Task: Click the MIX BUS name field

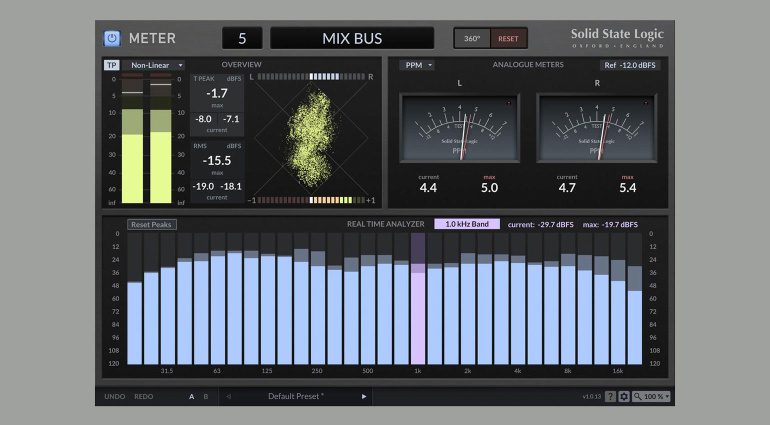Action: (x=352, y=39)
